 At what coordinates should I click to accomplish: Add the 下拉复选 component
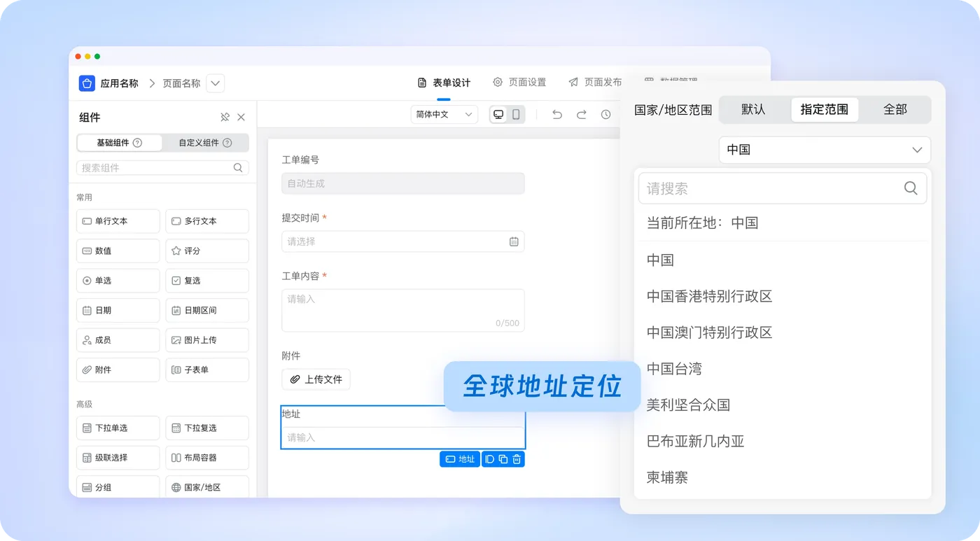(x=207, y=428)
